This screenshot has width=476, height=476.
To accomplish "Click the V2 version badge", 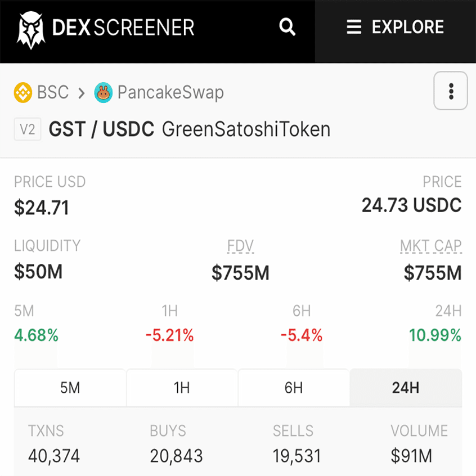I will pos(27,129).
